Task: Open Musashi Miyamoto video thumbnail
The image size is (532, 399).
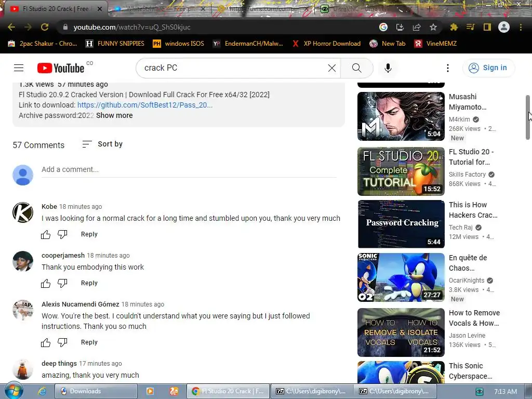Action: click(x=401, y=116)
